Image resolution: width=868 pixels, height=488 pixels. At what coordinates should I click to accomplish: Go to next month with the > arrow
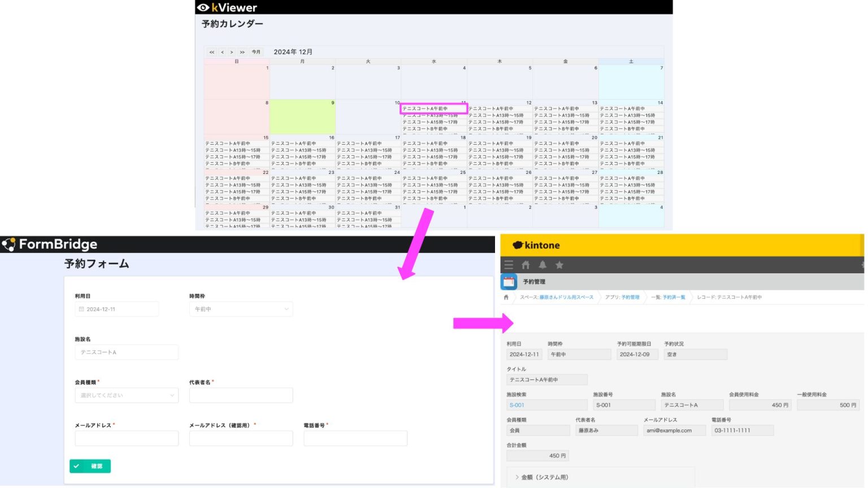(232, 52)
